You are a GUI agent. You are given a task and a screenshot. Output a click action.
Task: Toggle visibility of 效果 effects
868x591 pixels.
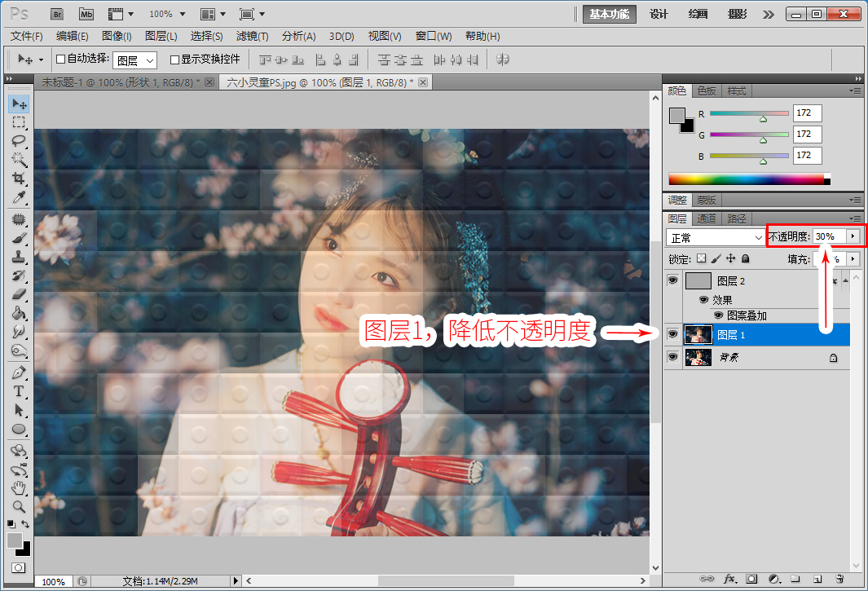tap(703, 300)
